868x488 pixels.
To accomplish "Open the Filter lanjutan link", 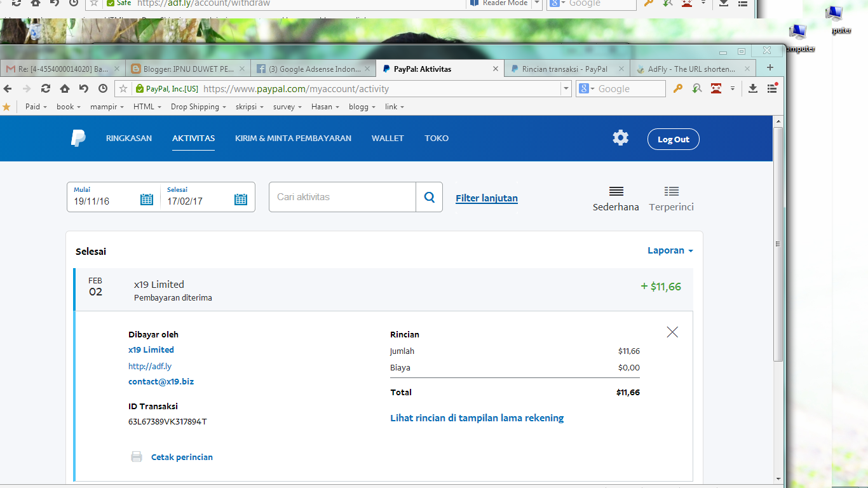I will pyautogui.click(x=487, y=198).
